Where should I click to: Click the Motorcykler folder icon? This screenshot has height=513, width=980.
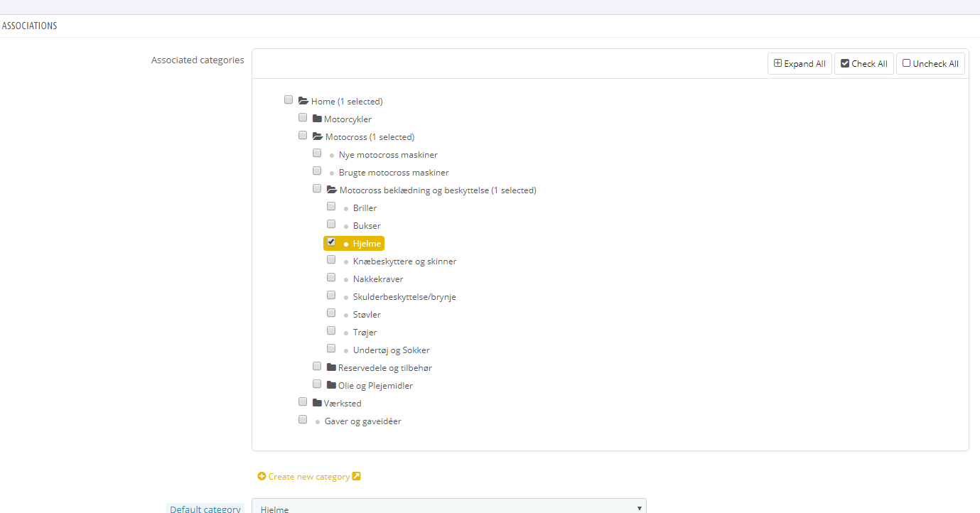[x=317, y=119]
